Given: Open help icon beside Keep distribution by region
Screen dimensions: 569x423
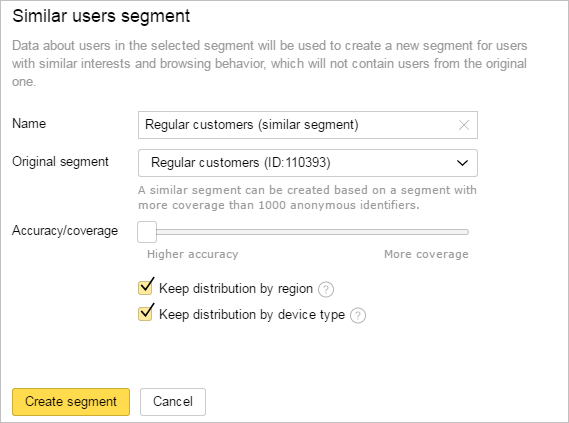Looking at the screenshot, I should (x=326, y=289).
